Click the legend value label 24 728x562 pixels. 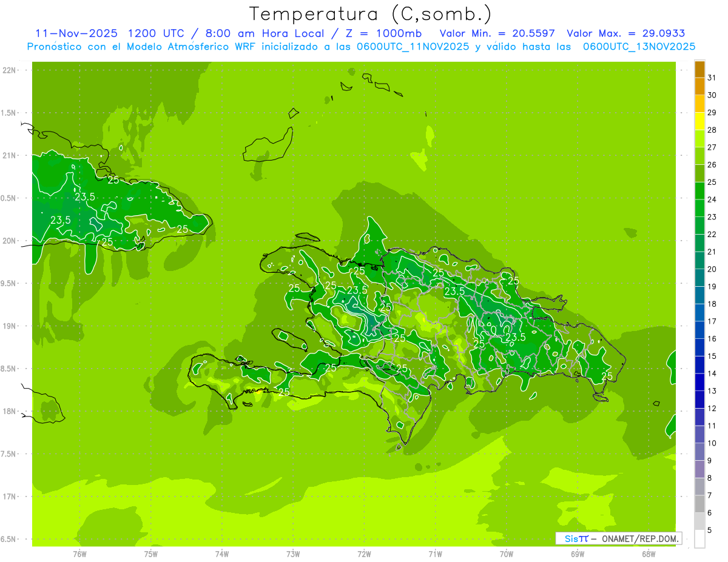click(x=712, y=199)
